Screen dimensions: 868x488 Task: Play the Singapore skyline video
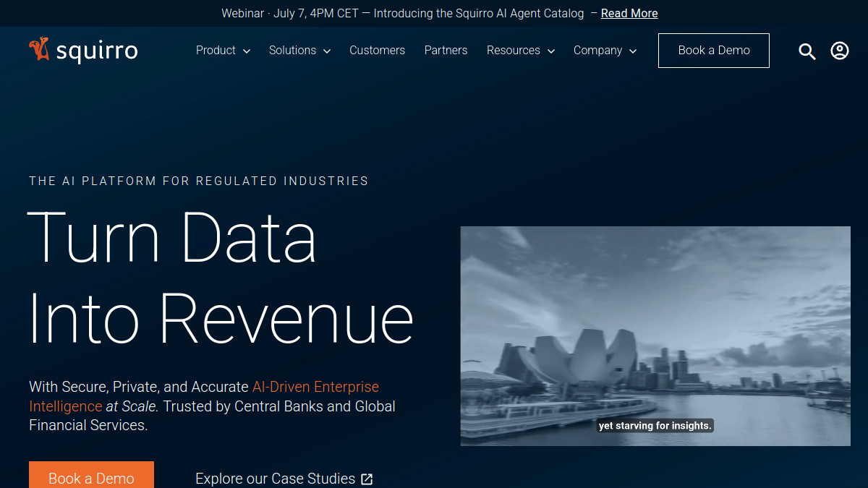(x=655, y=336)
